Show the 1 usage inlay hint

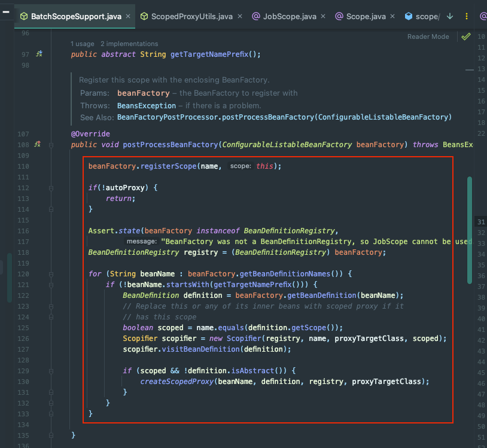point(83,44)
